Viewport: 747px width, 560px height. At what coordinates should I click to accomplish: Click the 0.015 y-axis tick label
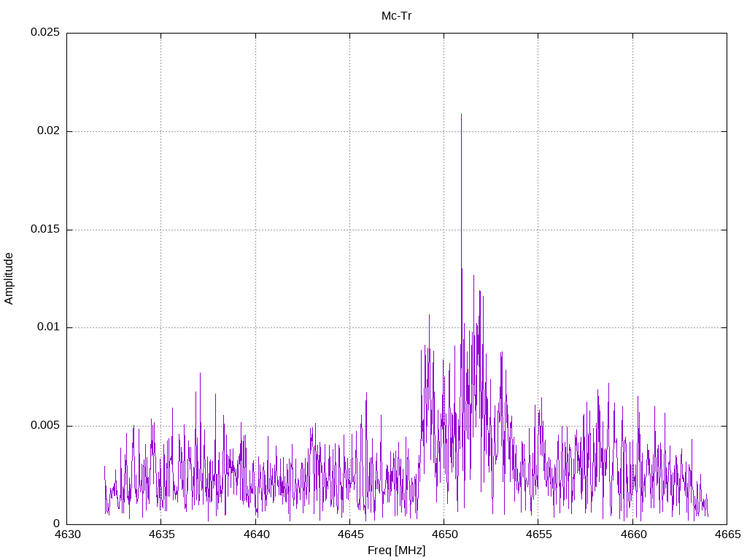[x=44, y=230]
